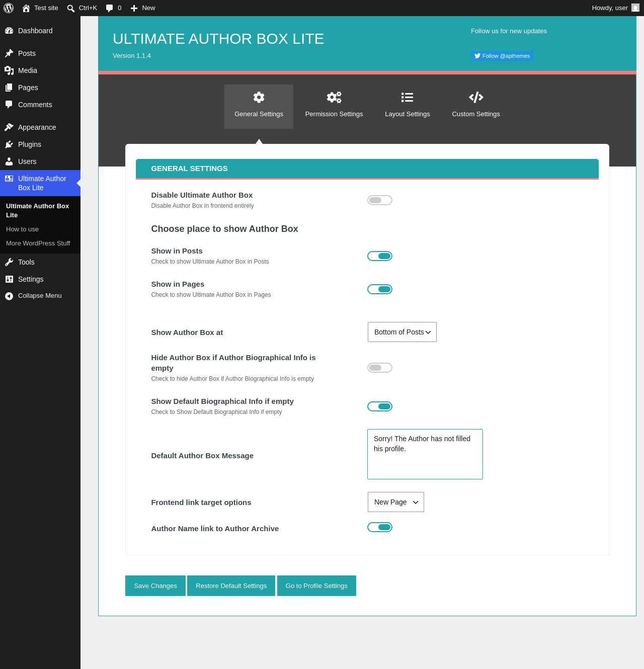This screenshot has width=644, height=669.
Task: Click the Save Changes button
Action: [x=155, y=586]
